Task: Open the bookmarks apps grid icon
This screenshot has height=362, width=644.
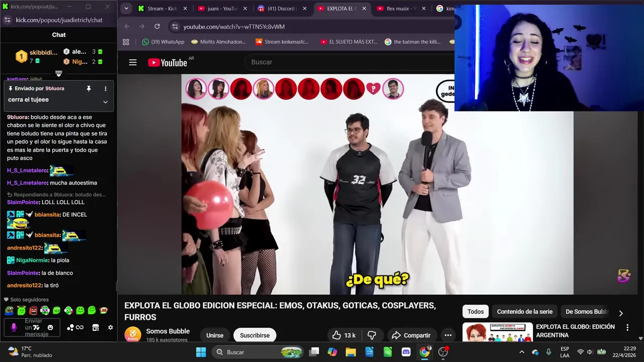Action: coord(126,42)
